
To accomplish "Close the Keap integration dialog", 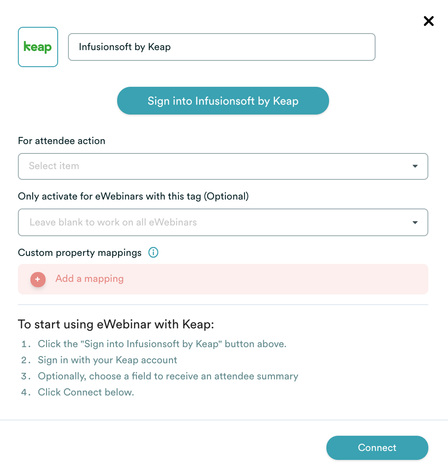I will (428, 21).
